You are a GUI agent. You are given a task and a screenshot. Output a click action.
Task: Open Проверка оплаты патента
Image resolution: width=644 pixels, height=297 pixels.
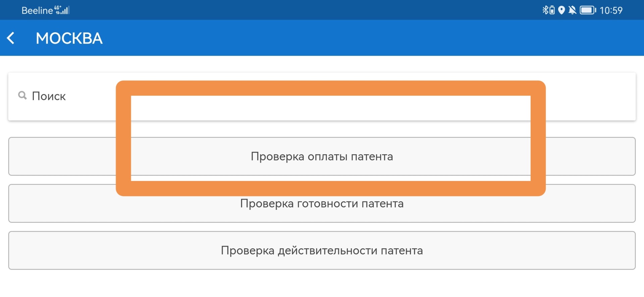[322, 157]
